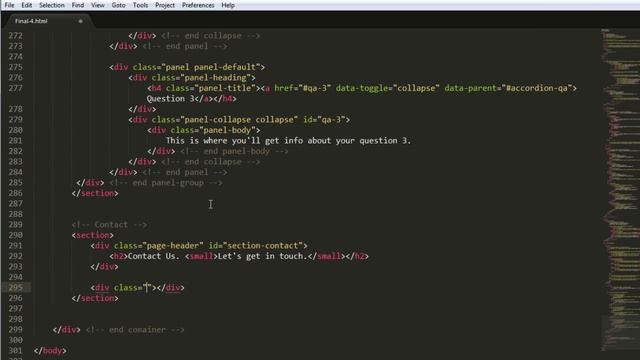Open the Project menu
This screenshot has height=360, width=640.
(x=165, y=5)
